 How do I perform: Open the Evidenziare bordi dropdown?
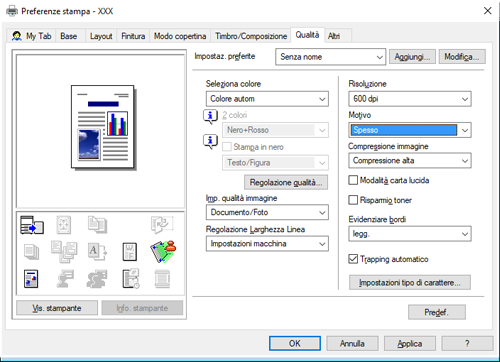(410, 234)
